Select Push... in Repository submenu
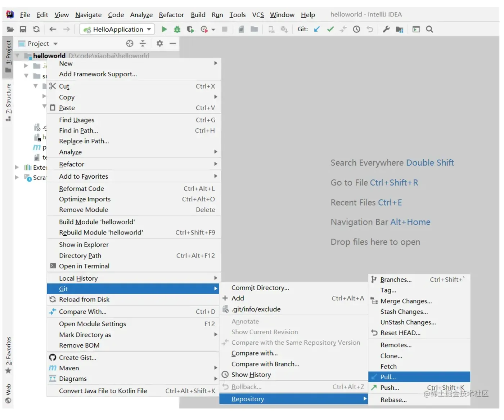 (419, 388)
